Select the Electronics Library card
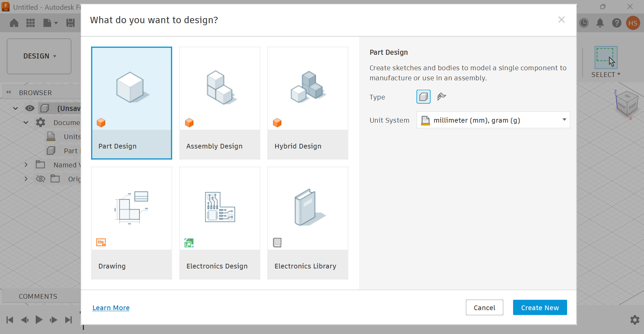This screenshot has height=334, width=644. [x=308, y=223]
